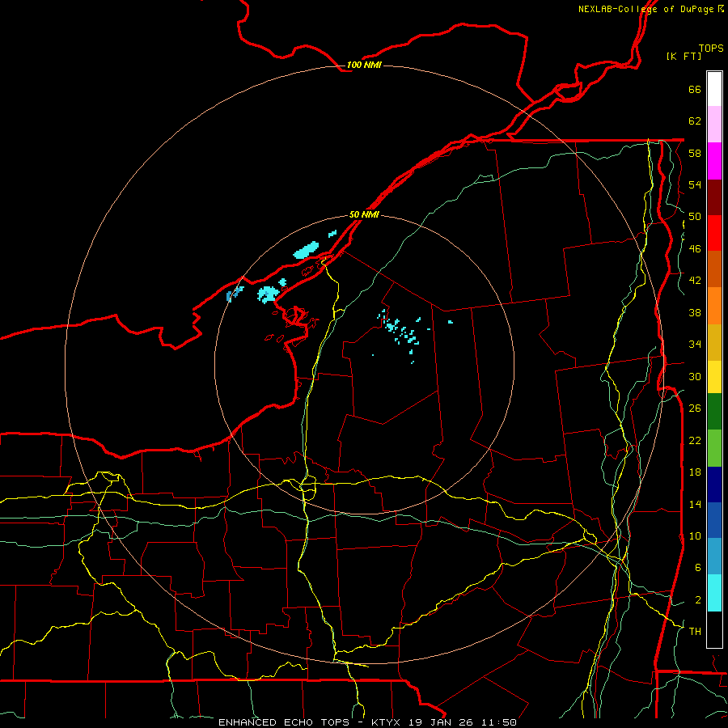Click the legend value 54
The width and height of the screenshot is (728, 728).
coord(695,184)
